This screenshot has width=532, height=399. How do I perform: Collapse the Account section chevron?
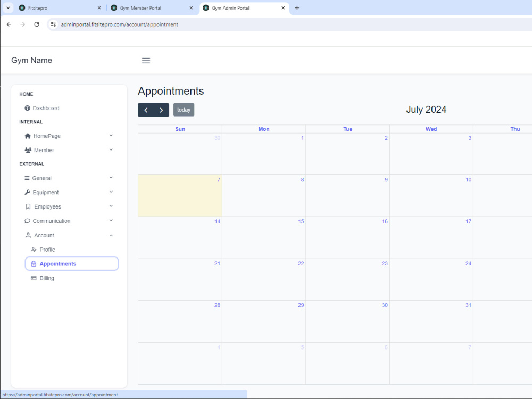111,235
